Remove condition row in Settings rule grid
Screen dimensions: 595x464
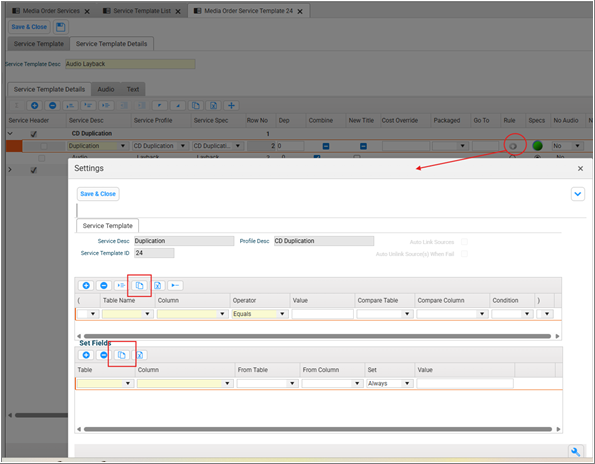[x=104, y=285]
